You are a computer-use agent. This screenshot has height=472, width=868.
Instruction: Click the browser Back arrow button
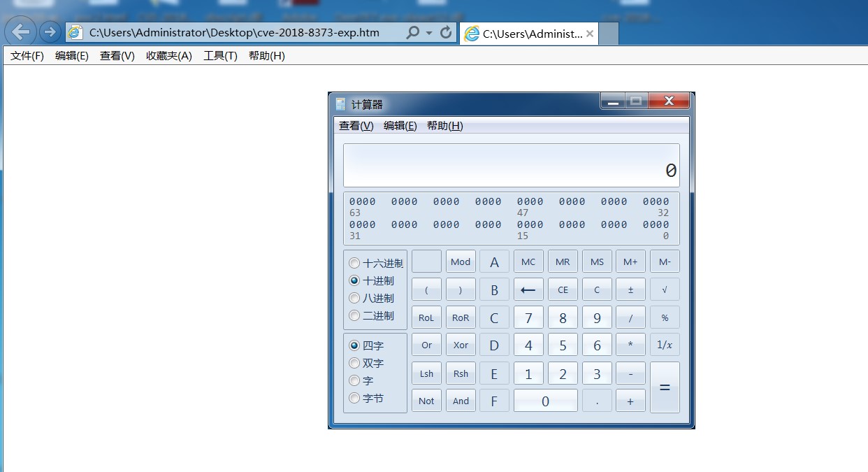[21, 31]
